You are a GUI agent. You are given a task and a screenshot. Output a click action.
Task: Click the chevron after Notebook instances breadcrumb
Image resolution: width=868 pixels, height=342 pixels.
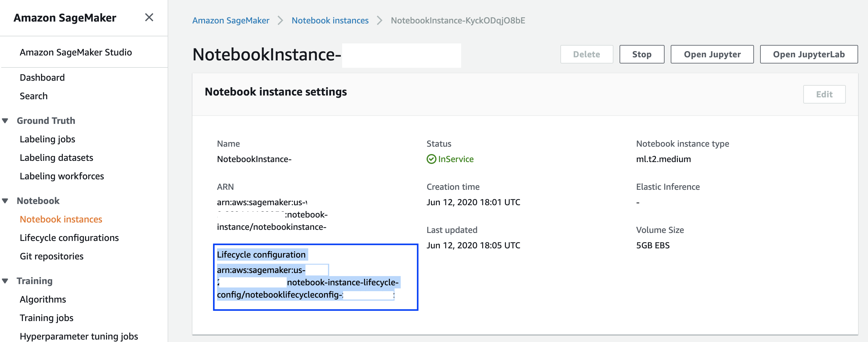coord(379,21)
